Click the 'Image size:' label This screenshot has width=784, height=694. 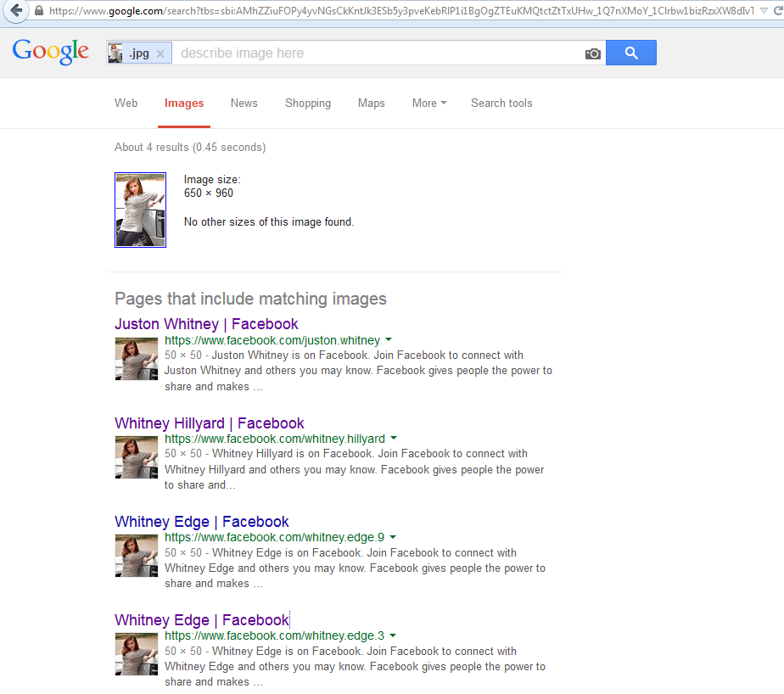[x=212, y=180]
